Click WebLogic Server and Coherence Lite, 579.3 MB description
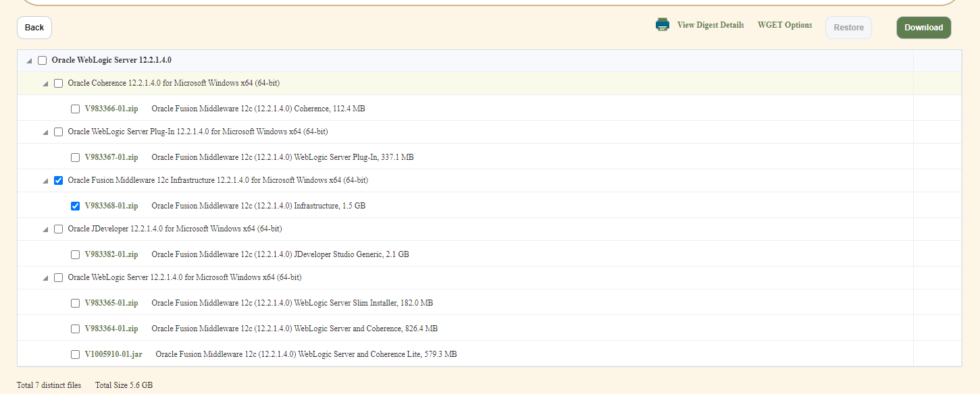980x394 pixels. pos(306,354)
